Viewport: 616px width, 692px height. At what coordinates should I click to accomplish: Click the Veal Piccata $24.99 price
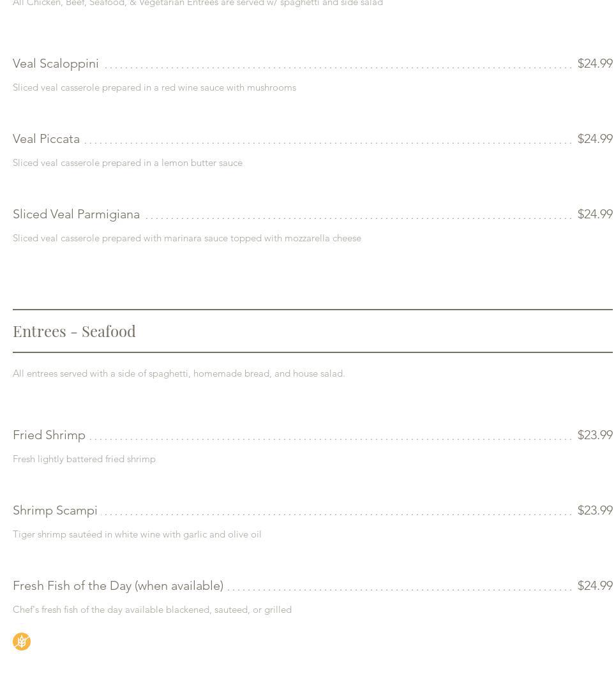(x=594, y=139)
